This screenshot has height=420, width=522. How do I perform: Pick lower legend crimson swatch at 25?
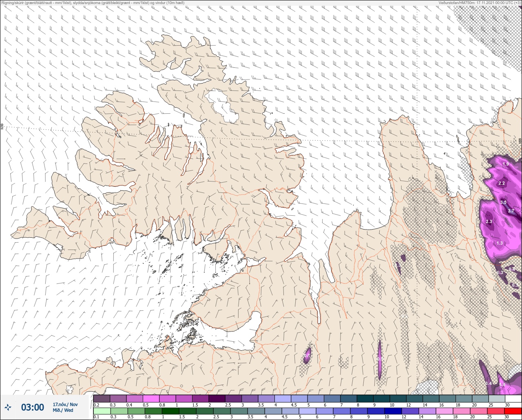497,411
